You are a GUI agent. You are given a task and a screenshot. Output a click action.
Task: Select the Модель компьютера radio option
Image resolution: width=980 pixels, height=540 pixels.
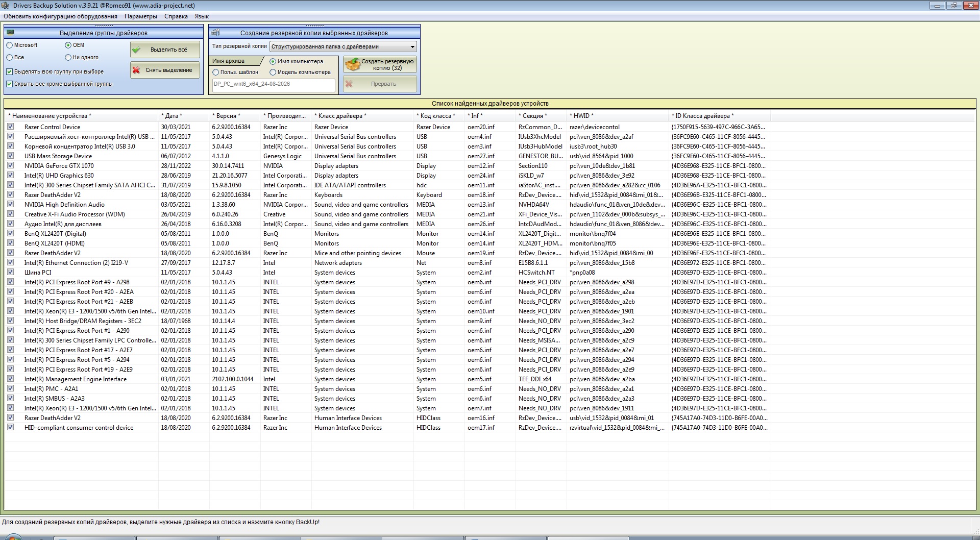coord(273,72)
